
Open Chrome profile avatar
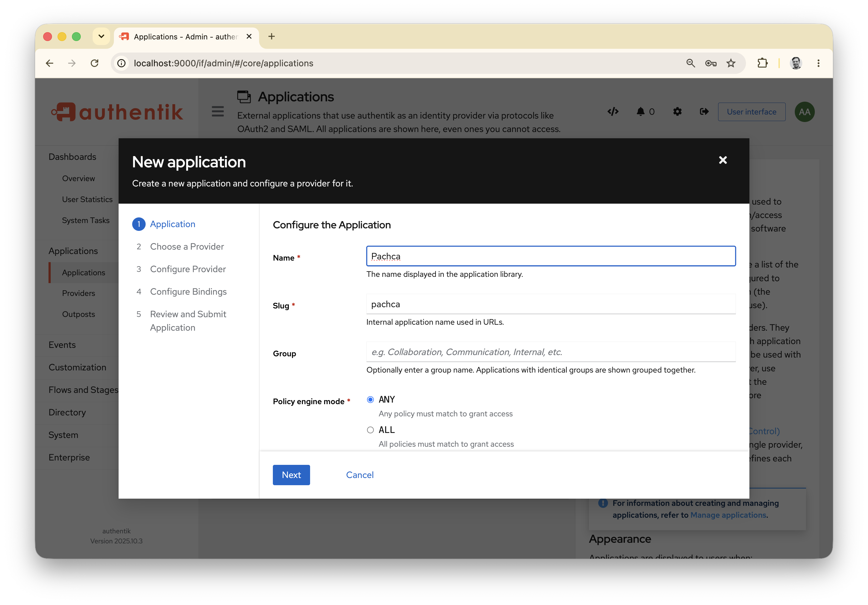pos(796,63)
